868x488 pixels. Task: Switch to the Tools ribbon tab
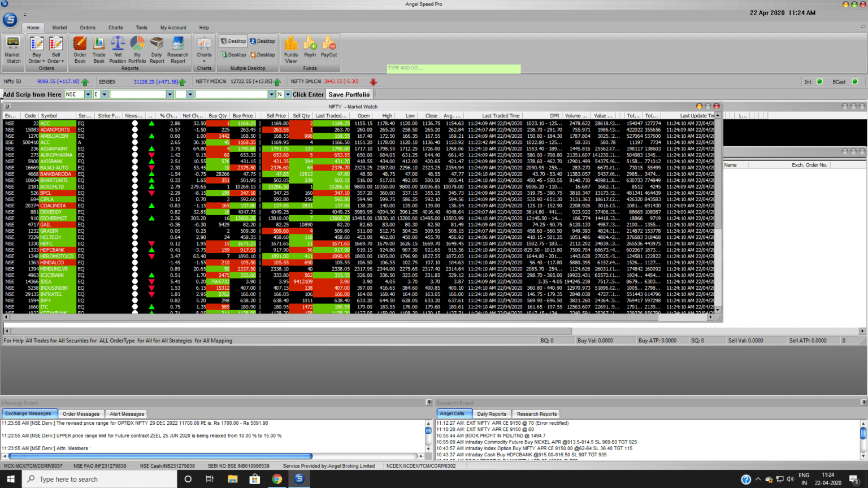(x=141, y=27)
